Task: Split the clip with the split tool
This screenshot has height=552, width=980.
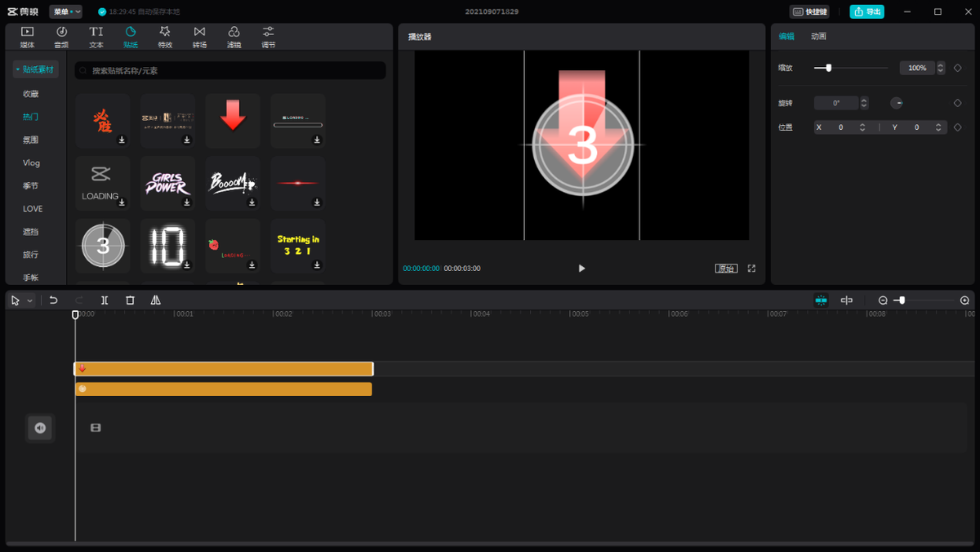Action: pyautogui.click(x=105, y=300)
